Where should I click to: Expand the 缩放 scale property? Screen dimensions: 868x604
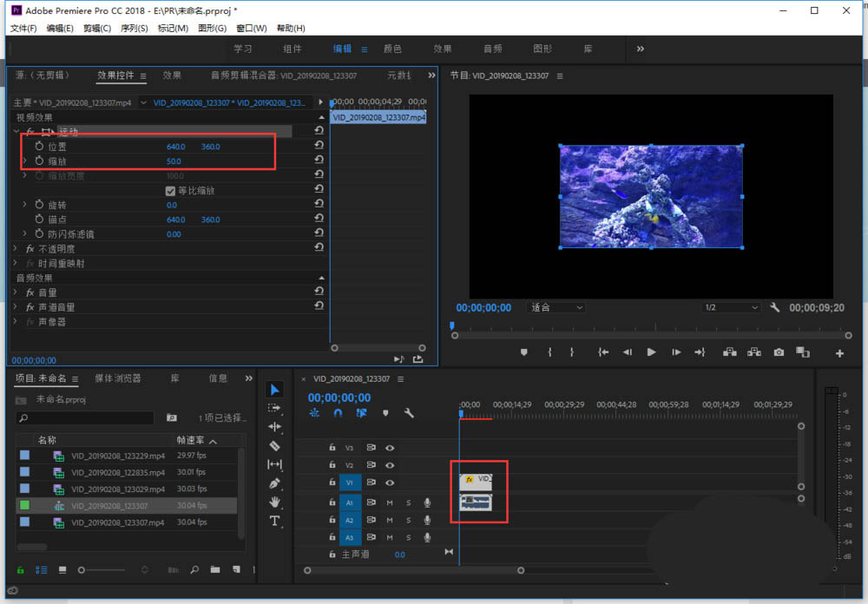pyautogui.click(x=24, y=161)
